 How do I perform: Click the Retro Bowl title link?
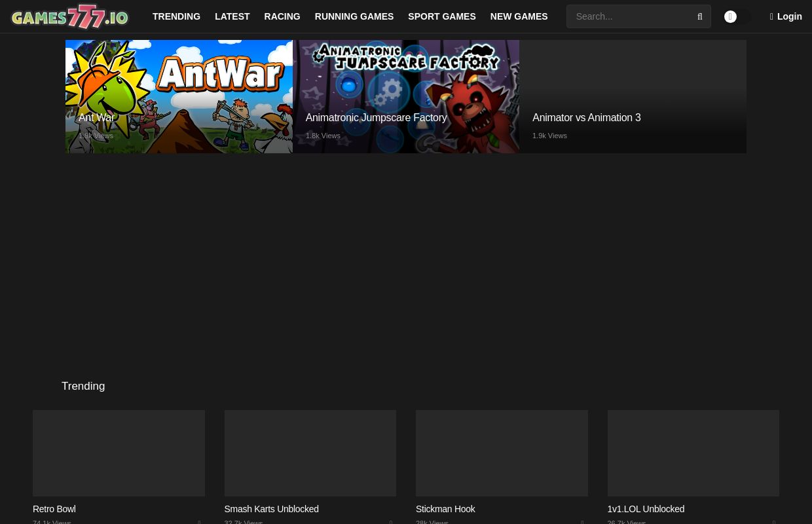pyautogui.click(x=54, y=509)
